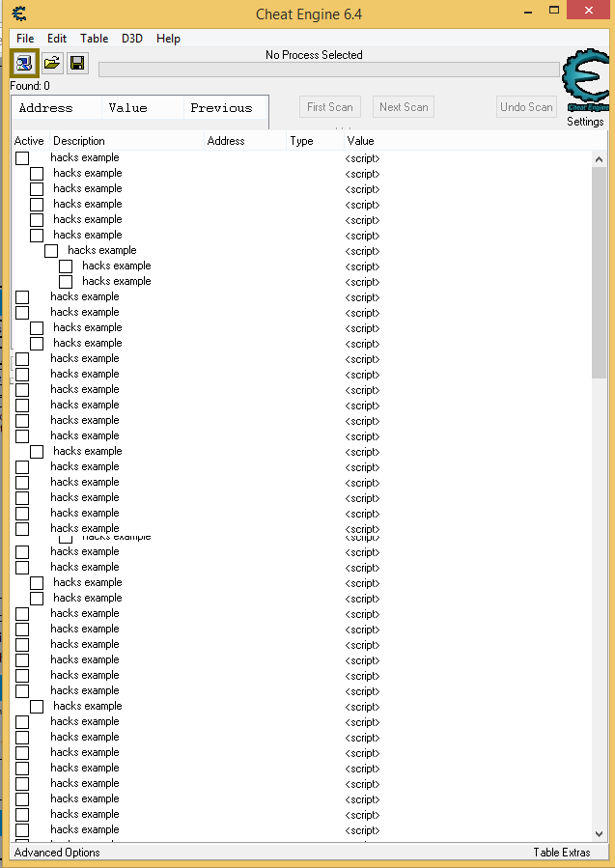The height and width of the screenshot is (868, 615).
Task: Open the File menu
Action: point(25,39)
